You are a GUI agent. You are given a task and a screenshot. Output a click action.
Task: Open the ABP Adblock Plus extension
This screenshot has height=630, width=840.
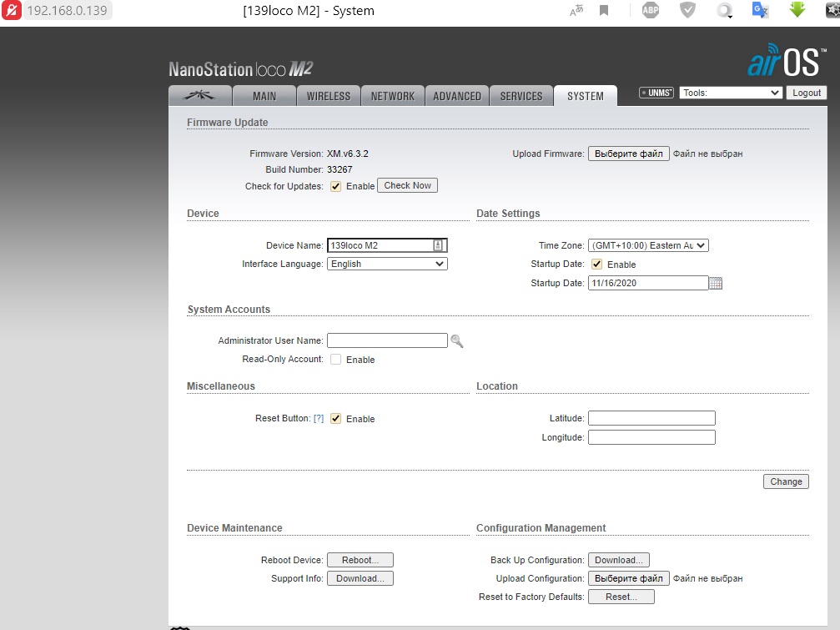click(651, 10)
